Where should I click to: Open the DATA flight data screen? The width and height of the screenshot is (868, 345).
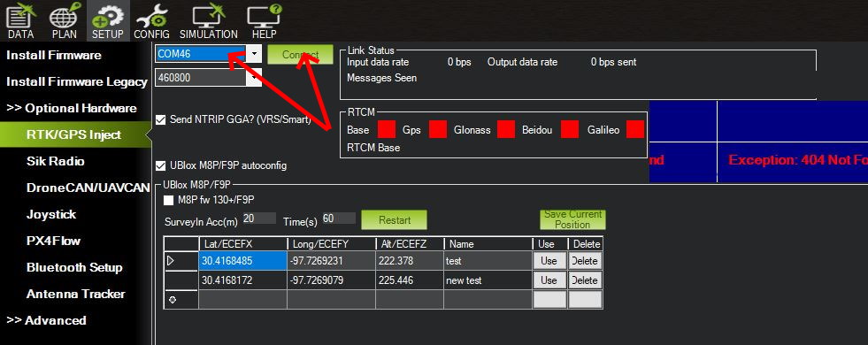click(20, 21)
